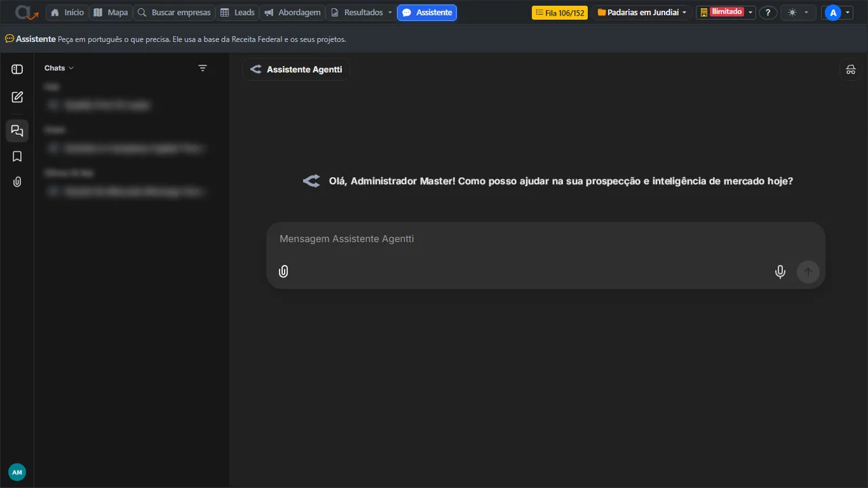The image size is (868, 488).
Task: Open the Padarias em Jundiaí project dropdown
Action: point(642,12)
